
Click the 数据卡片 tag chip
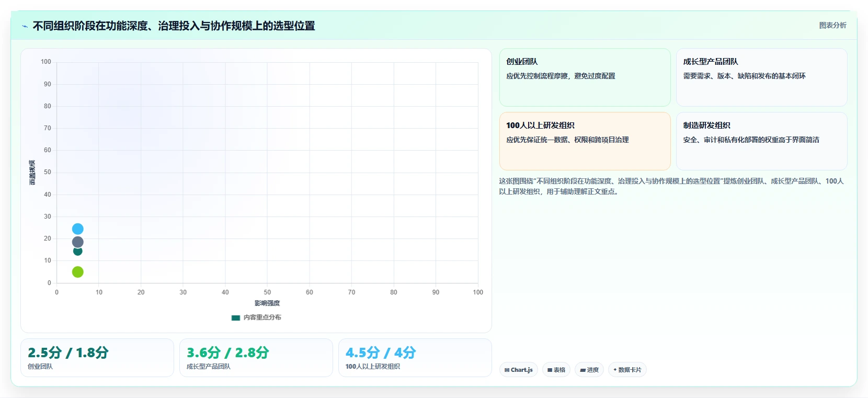pos(627,370)
